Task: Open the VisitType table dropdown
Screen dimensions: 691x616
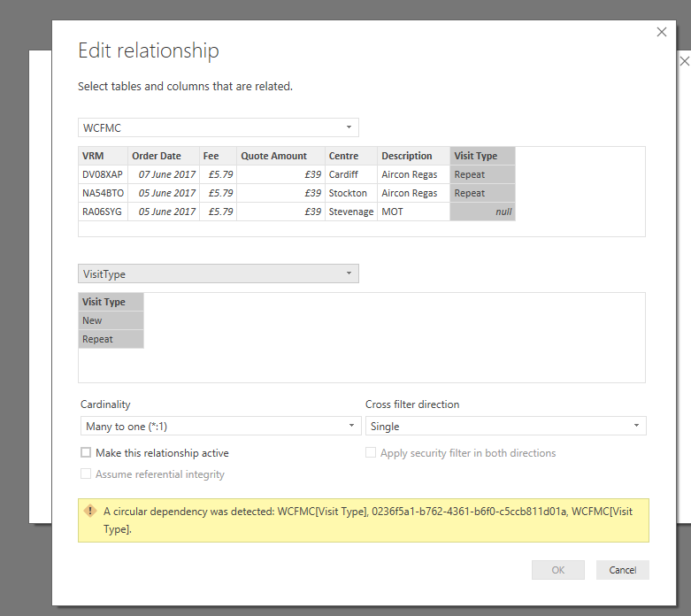Action: pyautogui.click(x=219, y=273)
